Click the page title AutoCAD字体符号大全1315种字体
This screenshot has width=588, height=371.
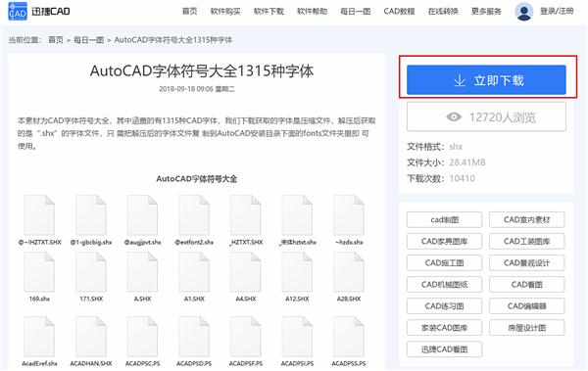pyautogui.click(x=202, y=70)
